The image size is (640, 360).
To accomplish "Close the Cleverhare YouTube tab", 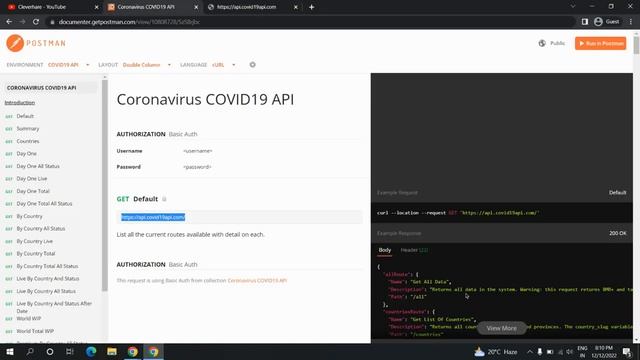I will click(x=96, y=7).
